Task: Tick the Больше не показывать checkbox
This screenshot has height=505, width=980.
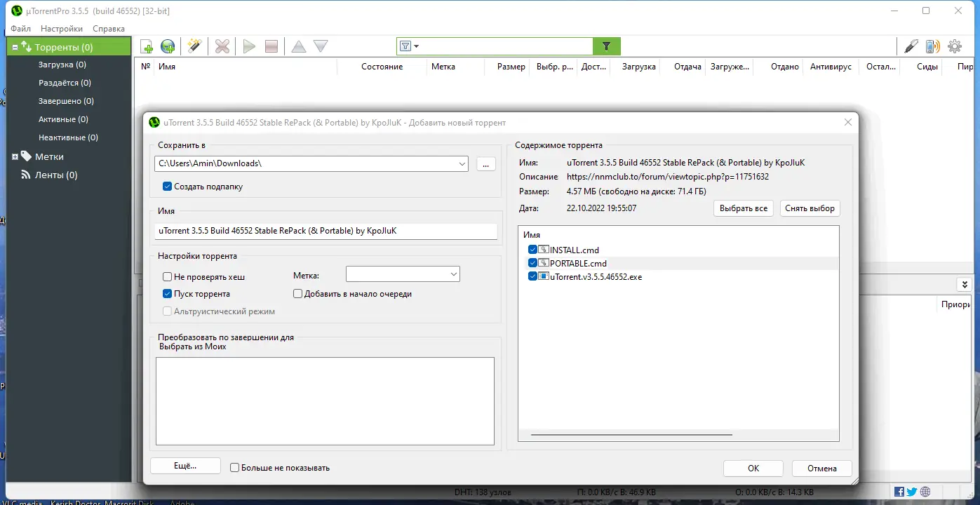Action: click(235, 467)
